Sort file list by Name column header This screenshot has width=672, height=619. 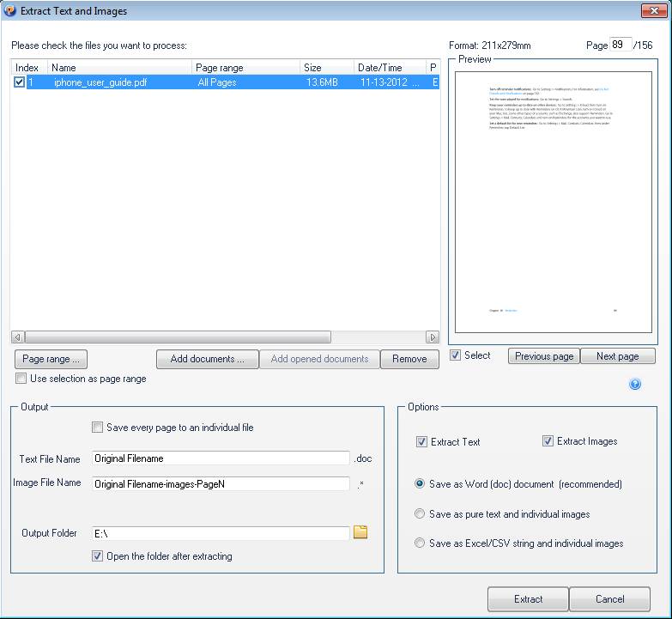[x=120, y=68]
